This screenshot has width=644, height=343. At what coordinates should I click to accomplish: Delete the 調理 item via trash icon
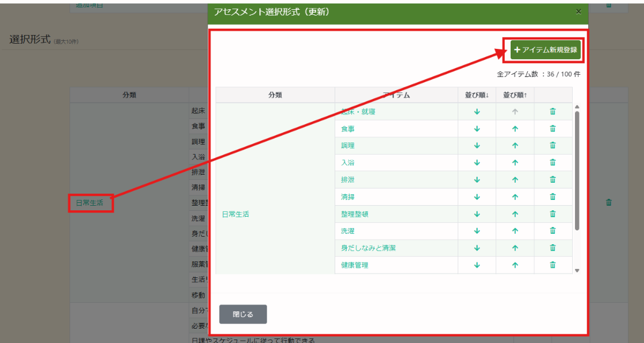tap(553, 146)
